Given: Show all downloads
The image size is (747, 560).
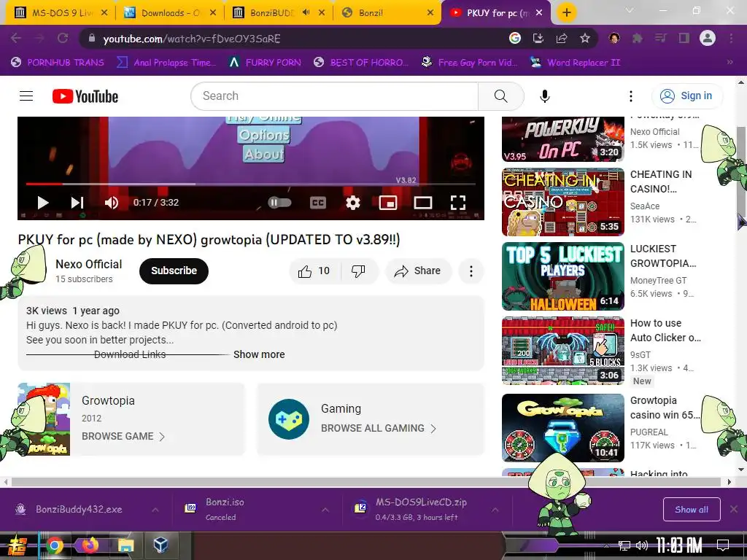Looking at the screenshot, I should point(692,510).
